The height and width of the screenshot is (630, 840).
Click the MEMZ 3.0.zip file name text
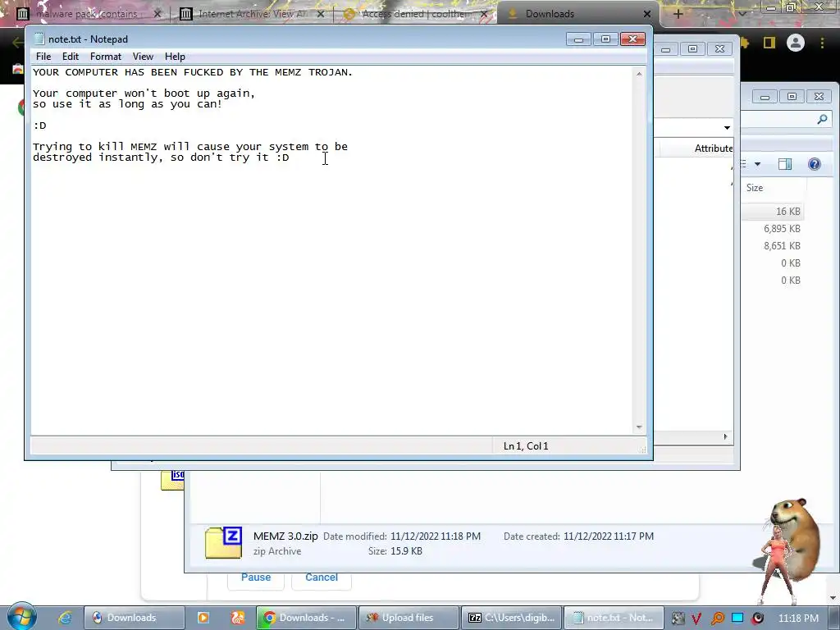click(285, 536)
